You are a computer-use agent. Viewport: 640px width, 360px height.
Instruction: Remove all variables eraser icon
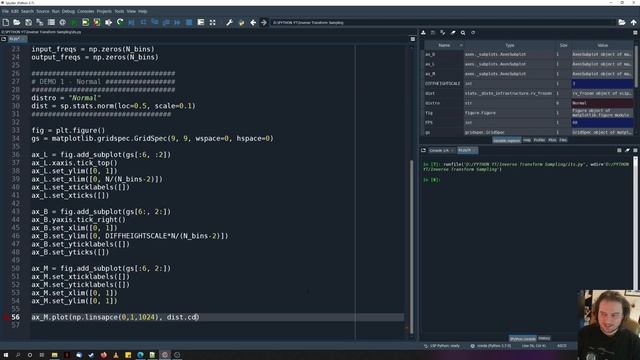(x=453, y=33)
